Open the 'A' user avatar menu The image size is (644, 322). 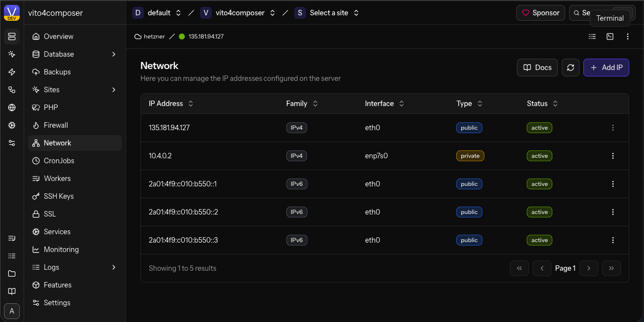(12, 311)
